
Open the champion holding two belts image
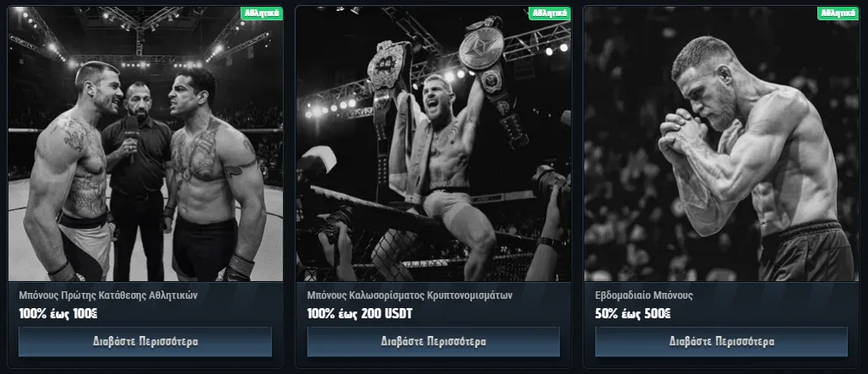pyautogui.click(x=433, y=144)
